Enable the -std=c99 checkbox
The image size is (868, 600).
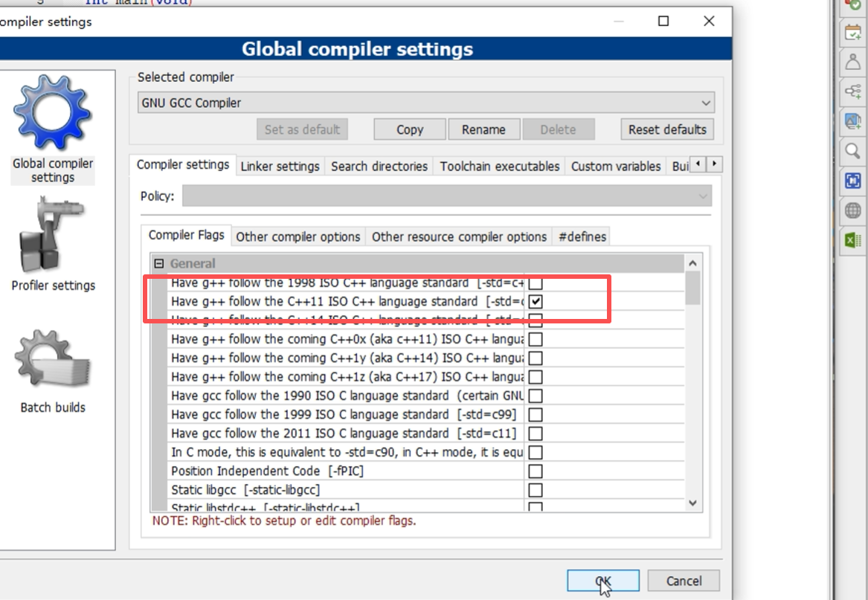tap(536, 415)
